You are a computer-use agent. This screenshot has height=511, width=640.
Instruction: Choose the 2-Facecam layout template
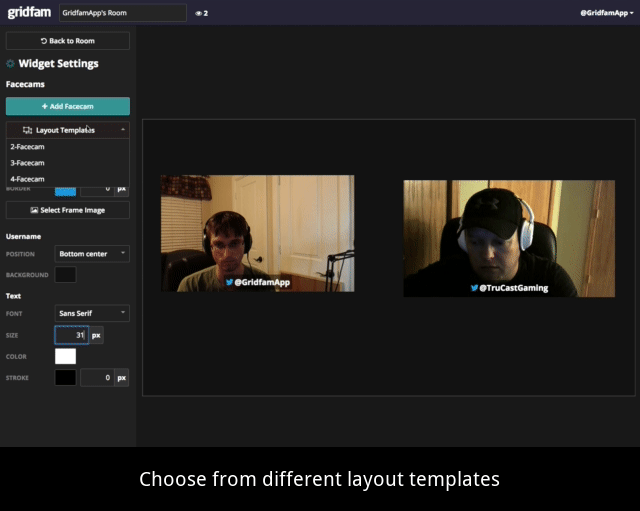click(68, 147)
